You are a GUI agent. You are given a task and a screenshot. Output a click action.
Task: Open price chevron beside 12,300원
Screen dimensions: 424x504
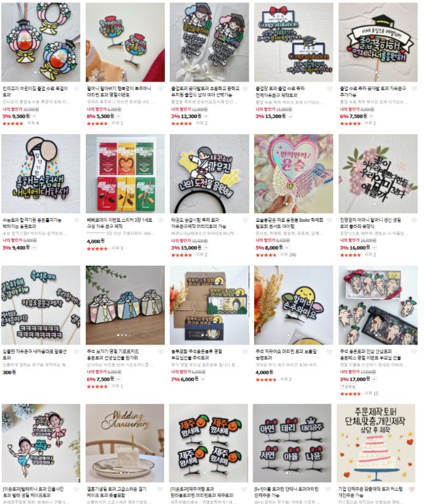point(206,116)
